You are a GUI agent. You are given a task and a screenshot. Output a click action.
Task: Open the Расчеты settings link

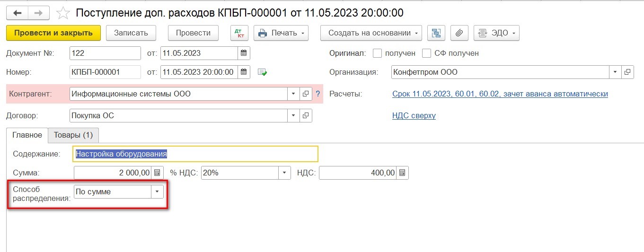point(500,94)
